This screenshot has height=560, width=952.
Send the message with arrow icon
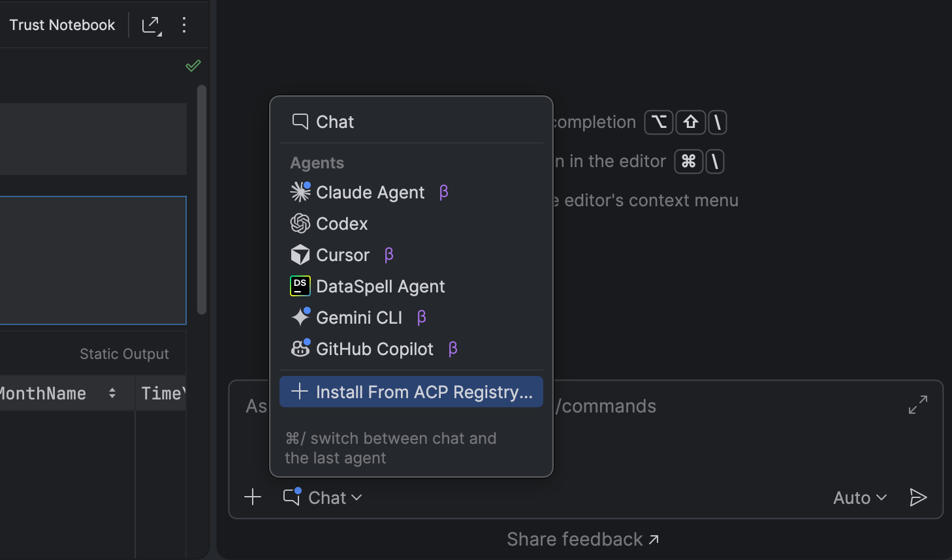[x=918, y=497]
